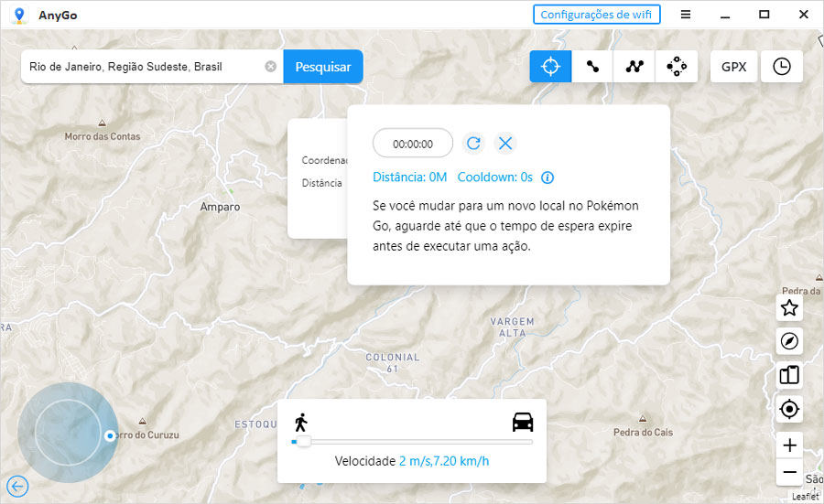Open the favorites star icon

(x=789, y=308)
